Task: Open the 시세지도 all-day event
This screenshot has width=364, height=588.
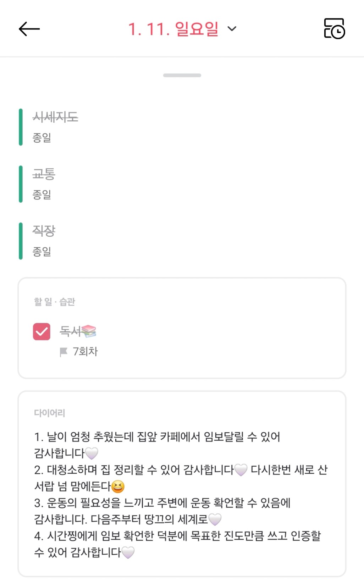Action: tap(55, 117)
